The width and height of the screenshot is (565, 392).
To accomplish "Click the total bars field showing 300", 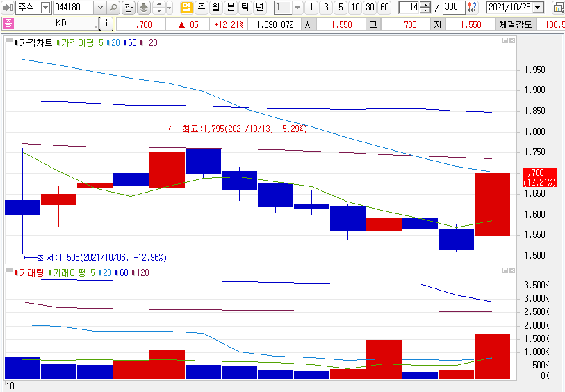I will coord(453,7).
